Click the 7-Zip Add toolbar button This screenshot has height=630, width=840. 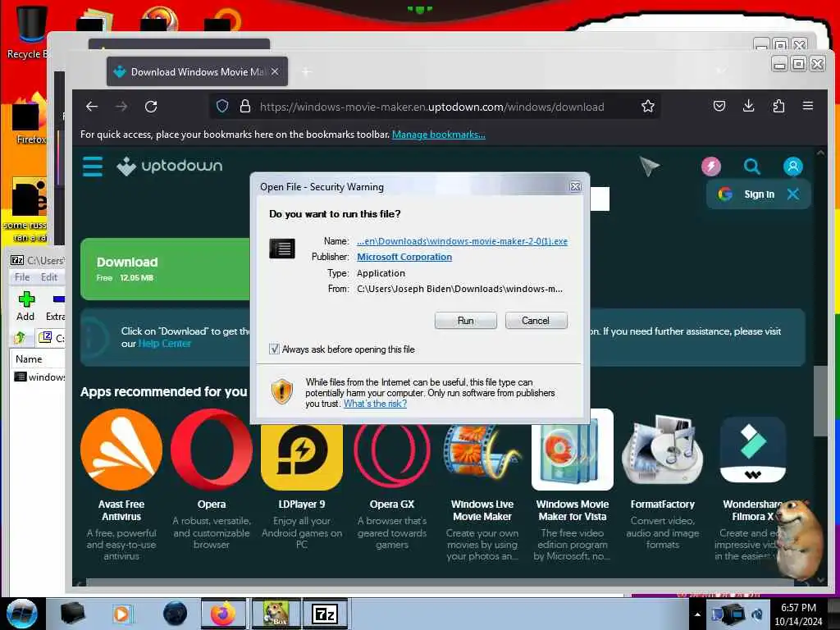25,306
